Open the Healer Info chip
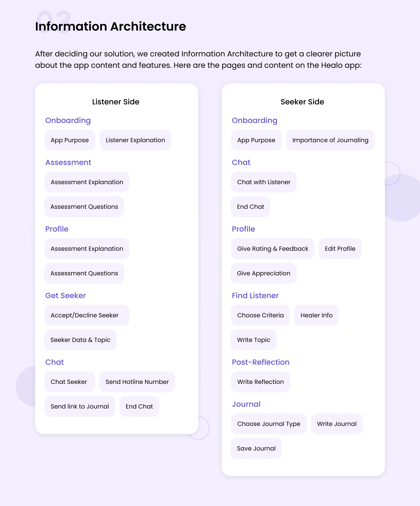Image resolution: width=420 pixels, height=506 pixels. (316, 315)
